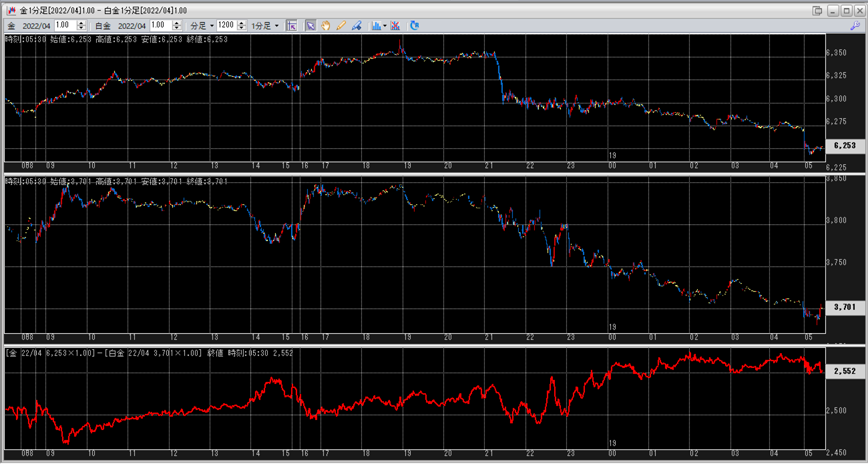This screenshot has width=868, height=464.
Task: Click the 白金 multiplier spinner arrows
Action: point(177,25)
